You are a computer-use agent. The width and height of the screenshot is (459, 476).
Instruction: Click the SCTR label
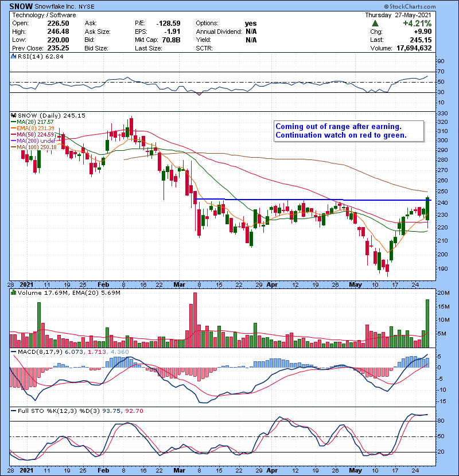(204, 48)
